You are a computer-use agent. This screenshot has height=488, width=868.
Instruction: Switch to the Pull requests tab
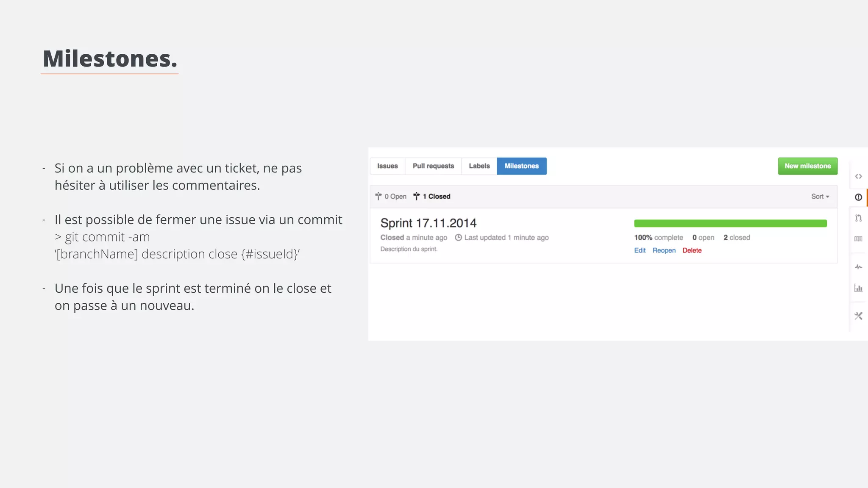433,166
